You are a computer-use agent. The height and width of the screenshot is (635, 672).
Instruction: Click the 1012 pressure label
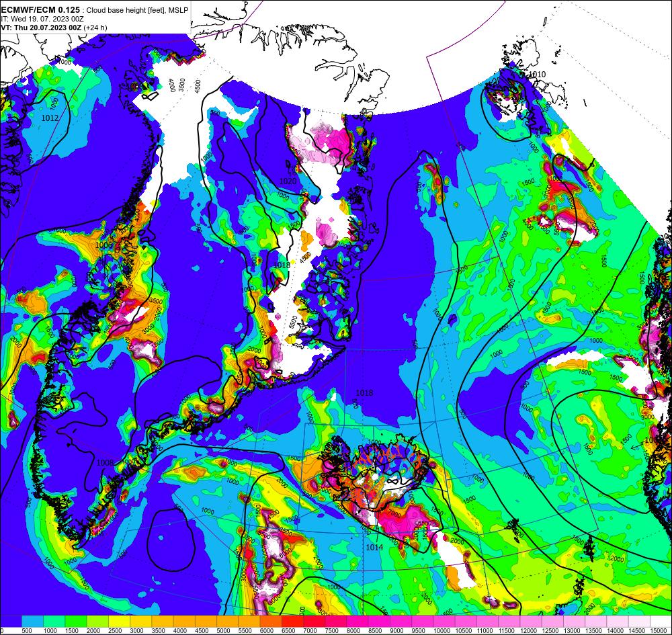pos(50,118)
